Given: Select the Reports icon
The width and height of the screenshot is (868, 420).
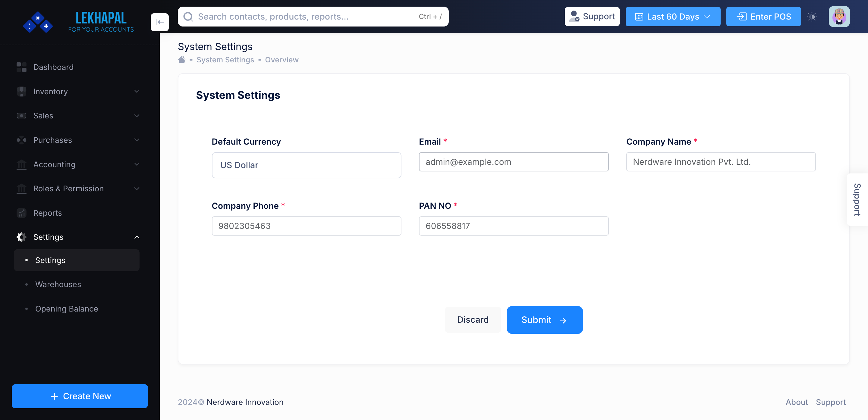Looking at the screenshot, I should [x=21, y=213].
